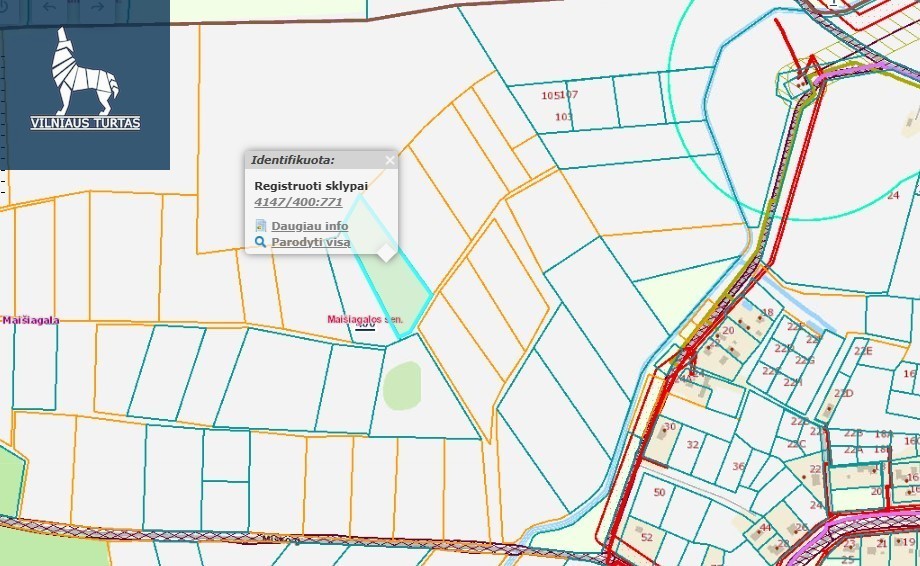Select the parcel numbered 32 on the map

[x=693, y=445]
